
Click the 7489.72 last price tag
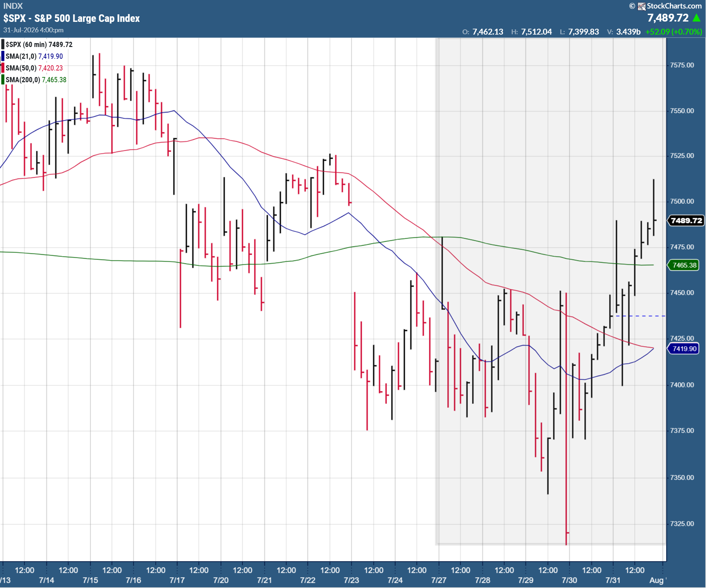[x=686, y=221]
